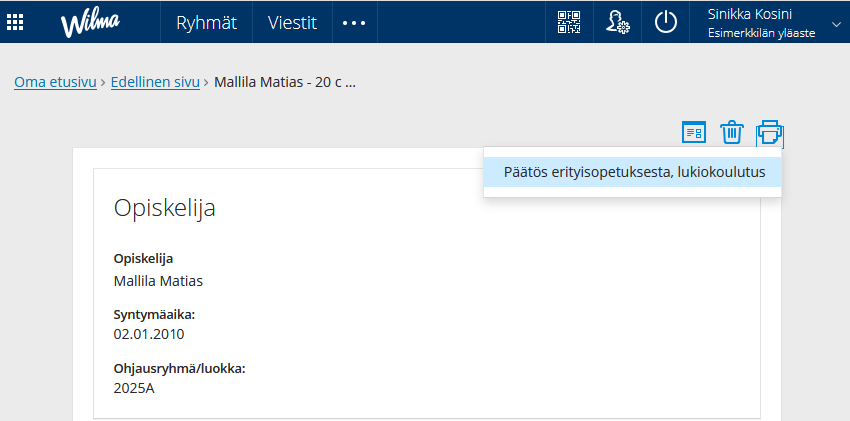Click the birthdate value 02.01.2010
The width and height of the screenshot is (850, 421).
149,334
